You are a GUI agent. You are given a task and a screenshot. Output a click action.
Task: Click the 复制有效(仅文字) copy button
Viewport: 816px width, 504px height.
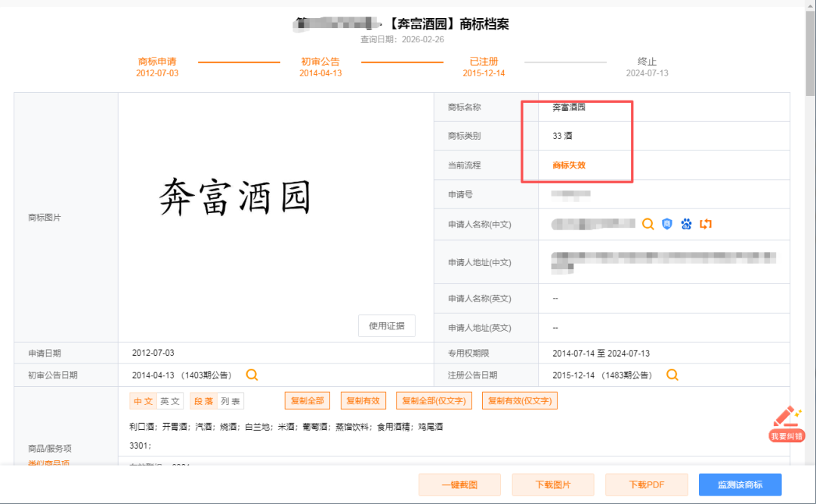(519, 400)
